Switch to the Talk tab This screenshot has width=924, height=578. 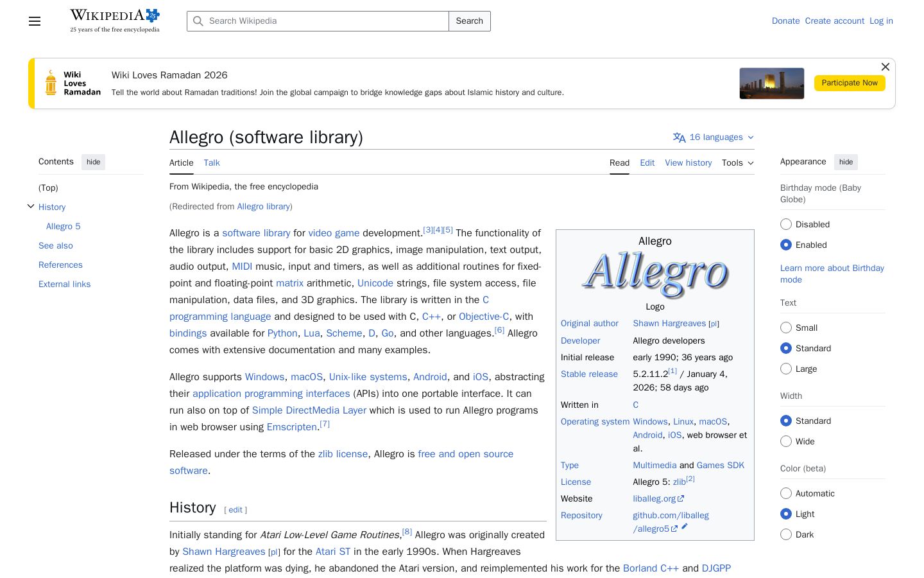212,163
